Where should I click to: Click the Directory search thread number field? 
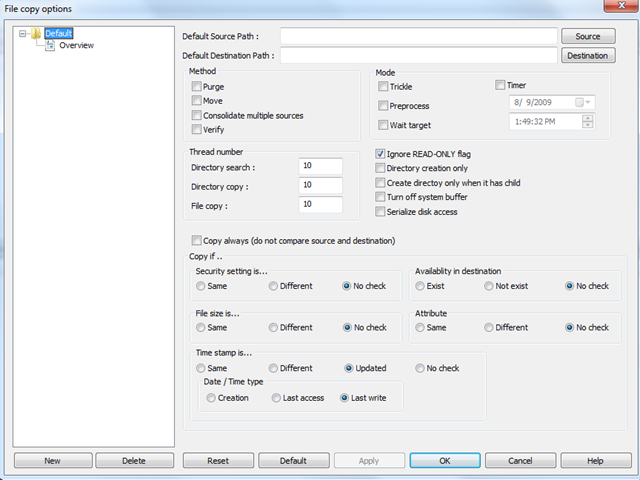[x=320, y=167]
